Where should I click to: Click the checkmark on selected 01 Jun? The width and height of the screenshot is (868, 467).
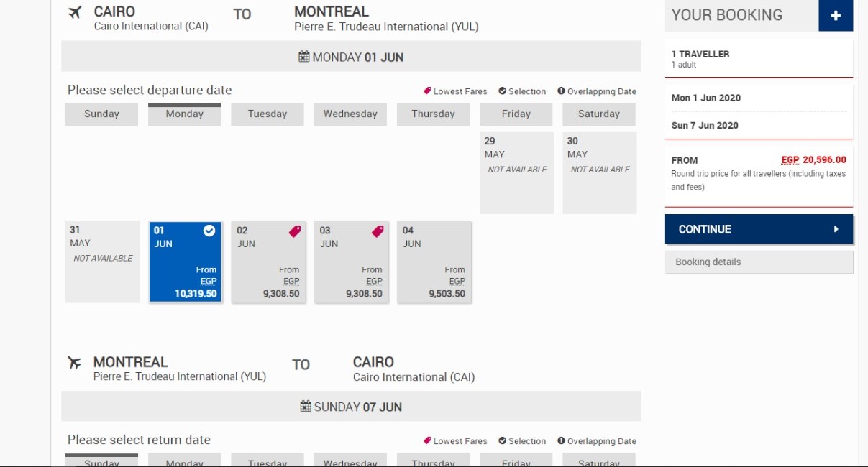209,231
